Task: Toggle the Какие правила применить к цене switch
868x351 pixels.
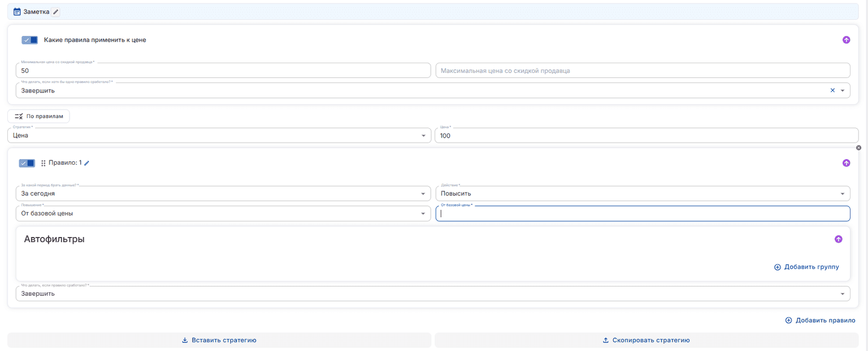Action: click(x=29, y=40)
